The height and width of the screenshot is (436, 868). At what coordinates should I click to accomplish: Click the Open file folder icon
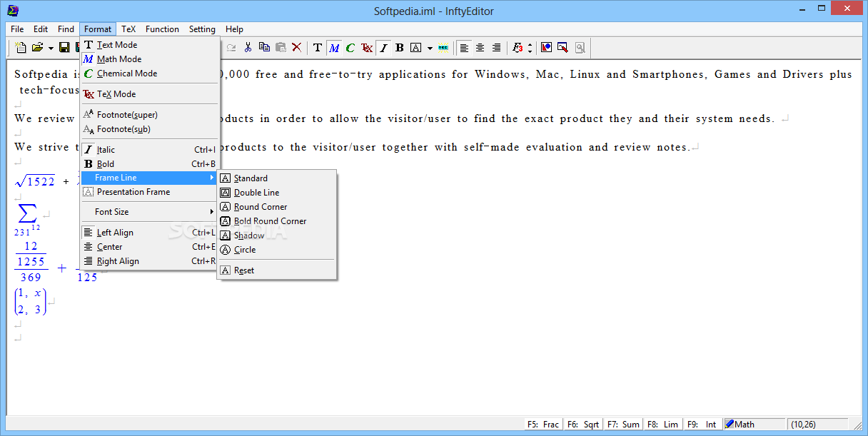coord(37,48)
